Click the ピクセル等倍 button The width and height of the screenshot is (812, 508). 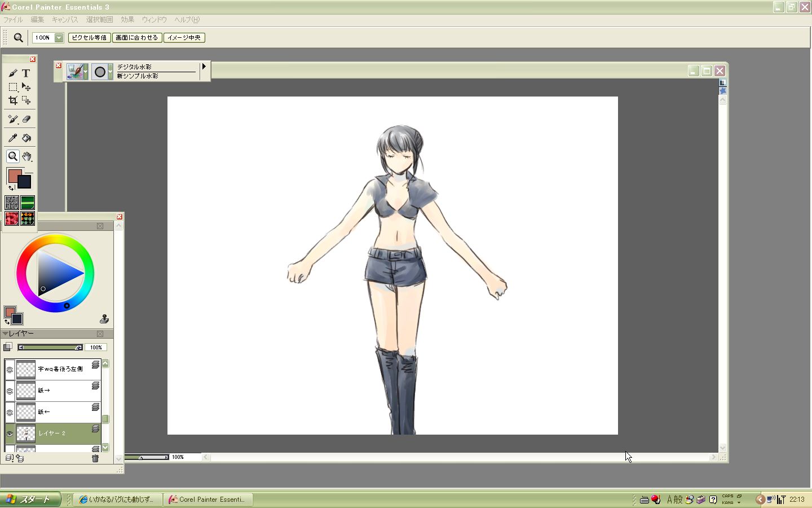pos(89,38)
